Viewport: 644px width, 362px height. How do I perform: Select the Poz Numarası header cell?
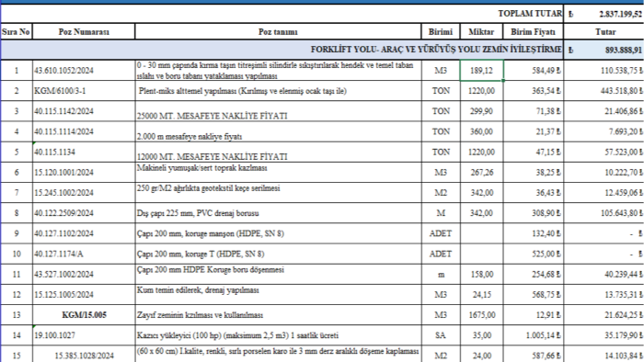(x=84, y=31)
